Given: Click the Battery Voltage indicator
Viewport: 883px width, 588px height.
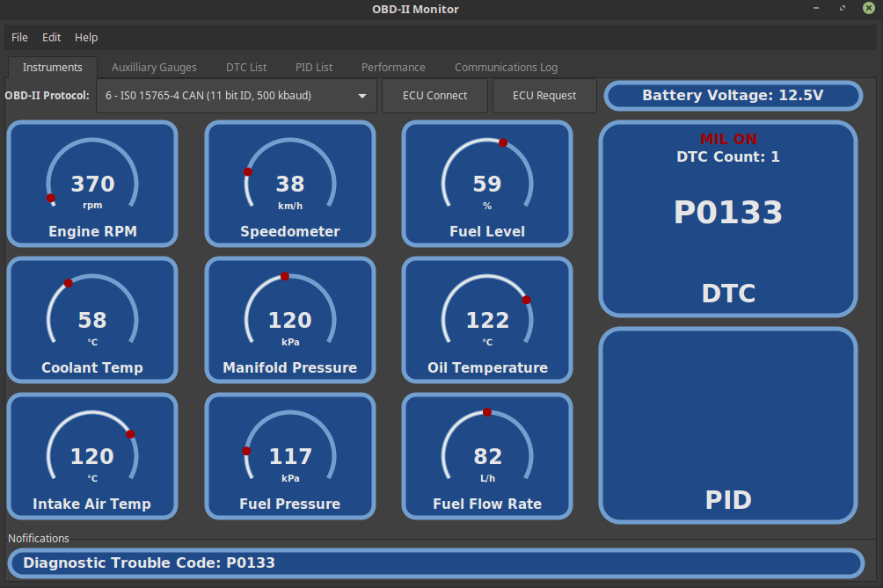Looking at the screenshot, I should tap(733, 96).
